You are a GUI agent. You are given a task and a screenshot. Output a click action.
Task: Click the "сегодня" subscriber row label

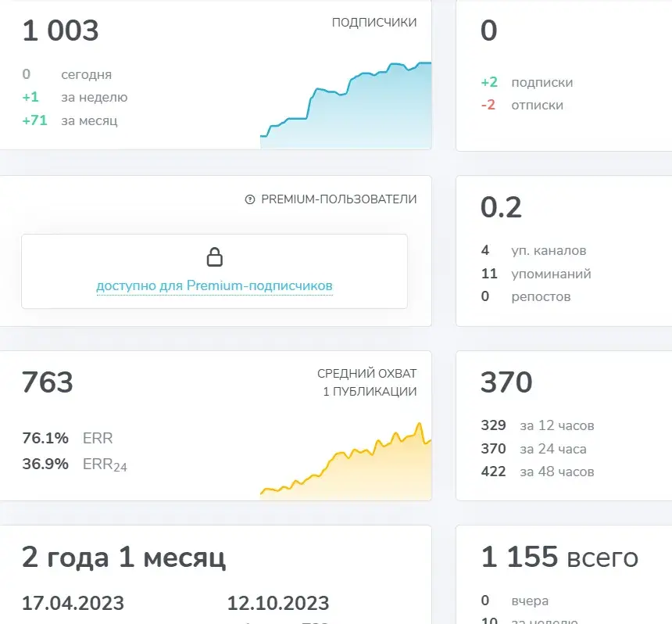coord(86,74)
